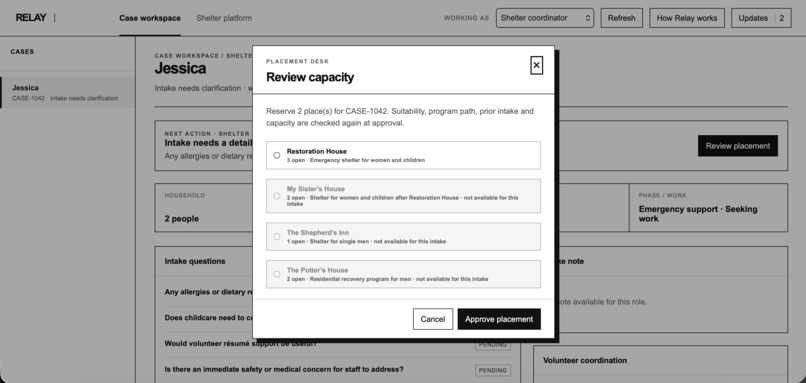Click the '3 open · Emergency shelter' description
Image resolution: width=806 pixels, height=383 pixels.
(x=356, y=160)
